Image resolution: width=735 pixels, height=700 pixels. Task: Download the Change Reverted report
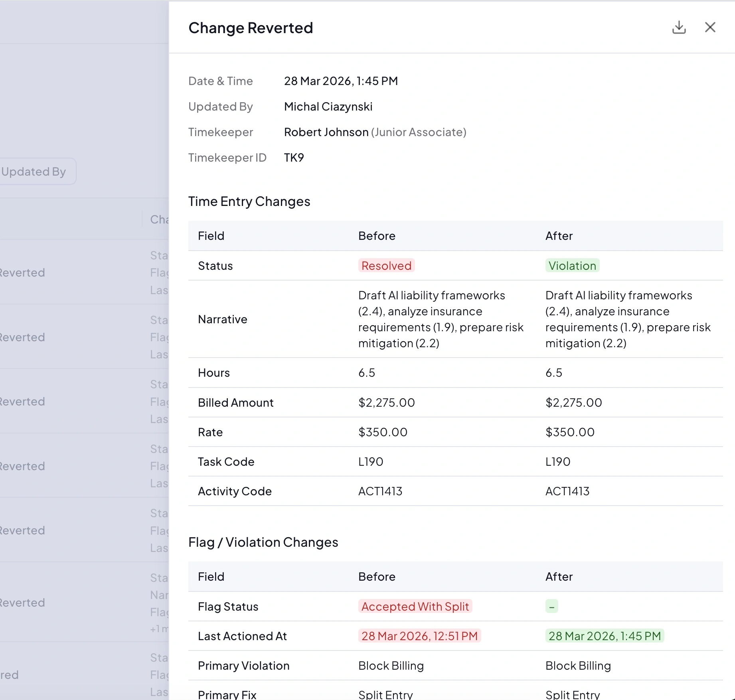[x=679, y=27]
